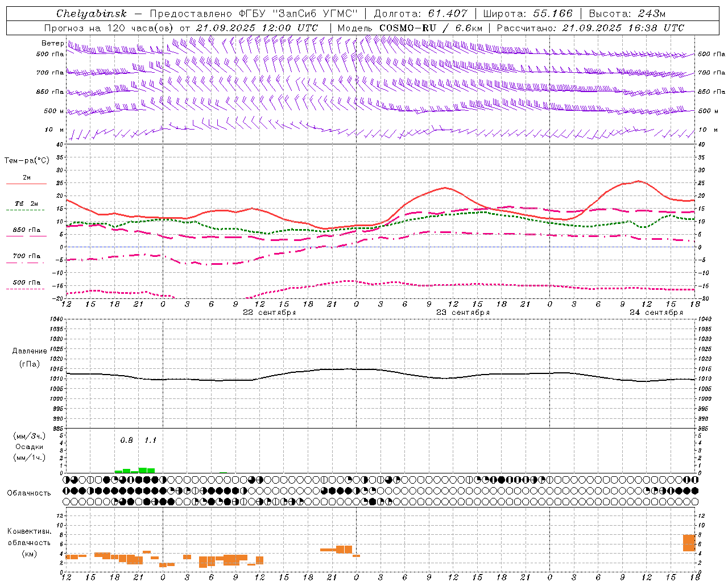Click the red 2м temperature legend line

(x=26, y=184)
